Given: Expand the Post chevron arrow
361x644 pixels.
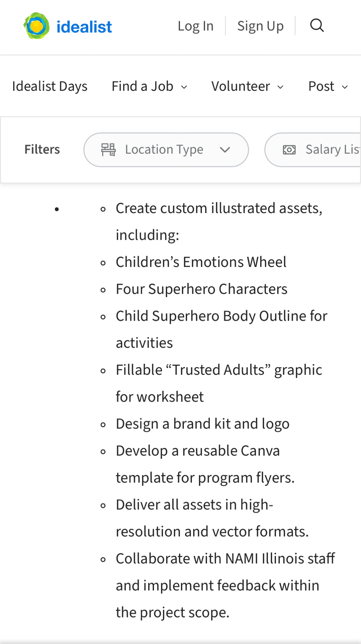Looking at the screenshot, I should tap(345, 87).
